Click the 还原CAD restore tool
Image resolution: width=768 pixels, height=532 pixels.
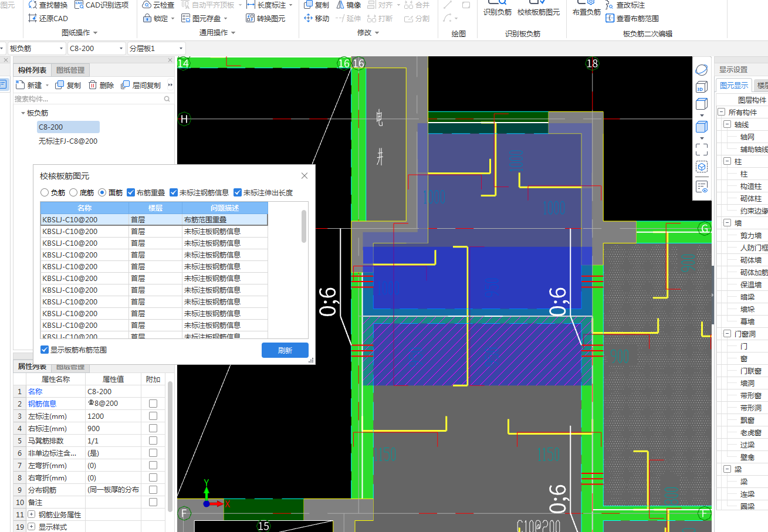point(48,18)
